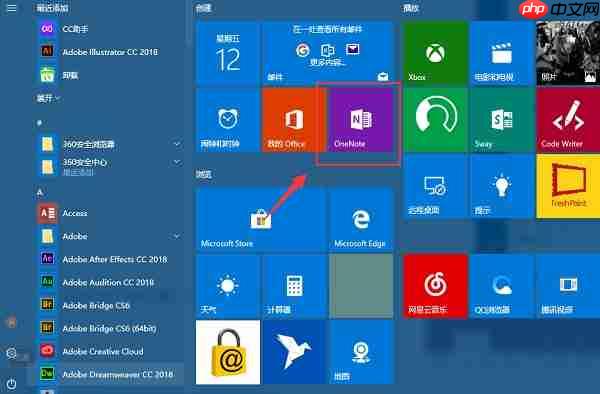Open the Calendar tile showing 12

[228, 54]
